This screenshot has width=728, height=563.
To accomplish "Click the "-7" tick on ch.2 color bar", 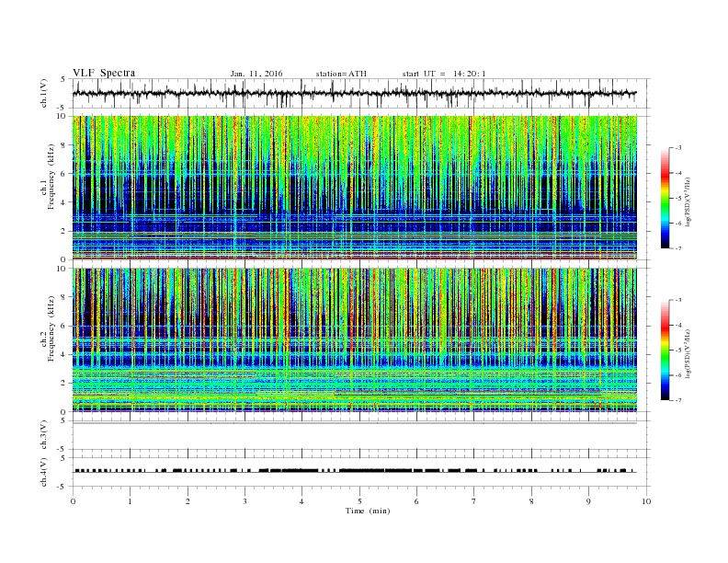I will tap(678, 400).
